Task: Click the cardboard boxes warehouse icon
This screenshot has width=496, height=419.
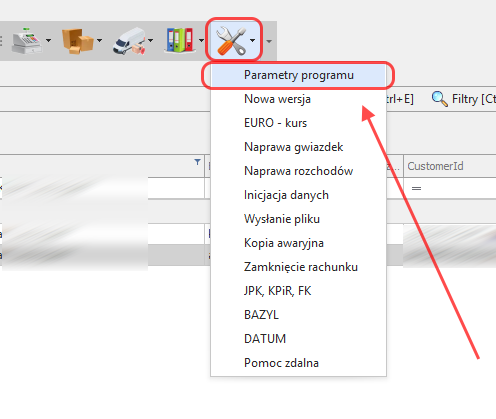Action: point(77,41)
